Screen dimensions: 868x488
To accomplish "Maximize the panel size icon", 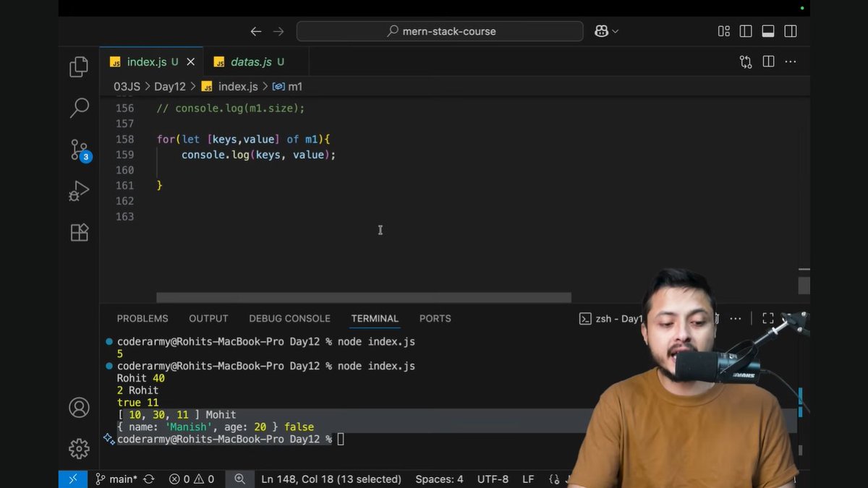I will tap(768, 319).
